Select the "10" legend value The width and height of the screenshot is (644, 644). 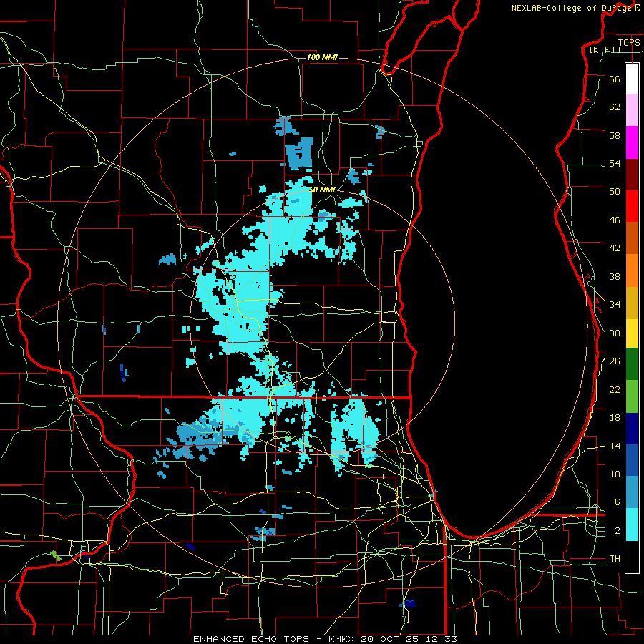tap(615, 474)
